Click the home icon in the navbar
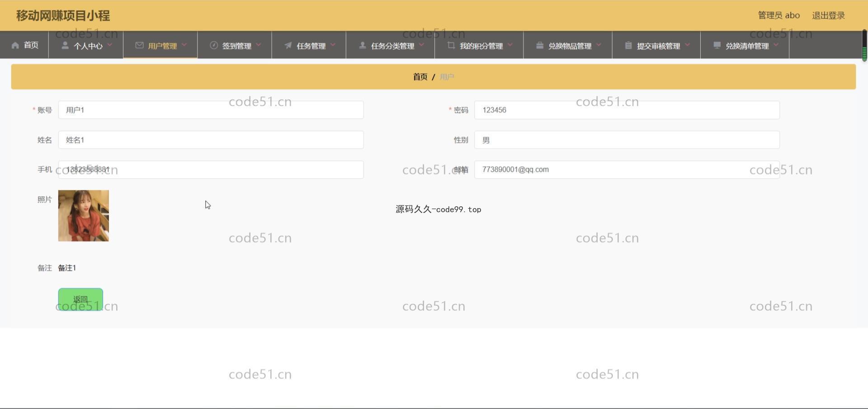Image resolution: width=868 pixels, height=409 pixels. [15, 45]
